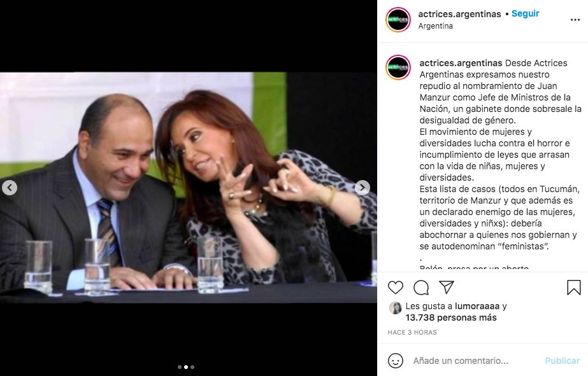Click the caption's actrices.argentinas avatar
This screenshot has height=376, width=588.
click(398, 67)
